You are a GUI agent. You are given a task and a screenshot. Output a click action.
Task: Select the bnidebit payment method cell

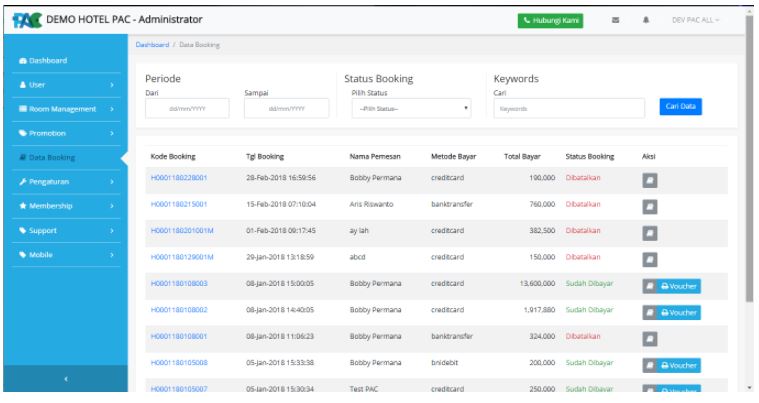[444, 362]
